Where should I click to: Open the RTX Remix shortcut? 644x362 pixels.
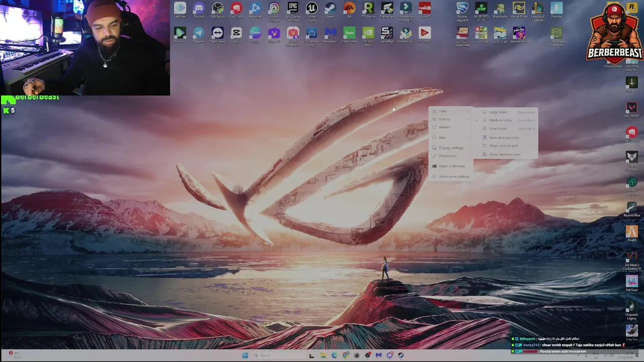368,10
